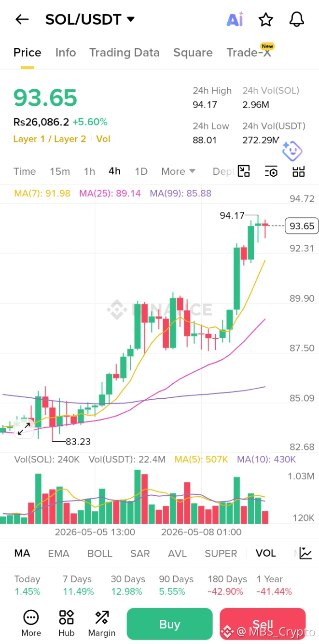Open the Square tab
319x644 pixels.
(x=193, y=53)
